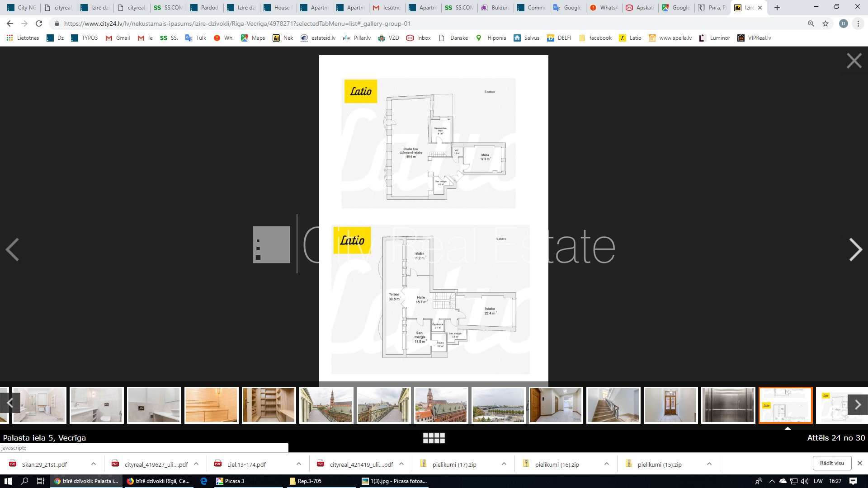Select the sauna photo thumbnail
The height and width of the screenshot is (488, 868).
(211, 405)
